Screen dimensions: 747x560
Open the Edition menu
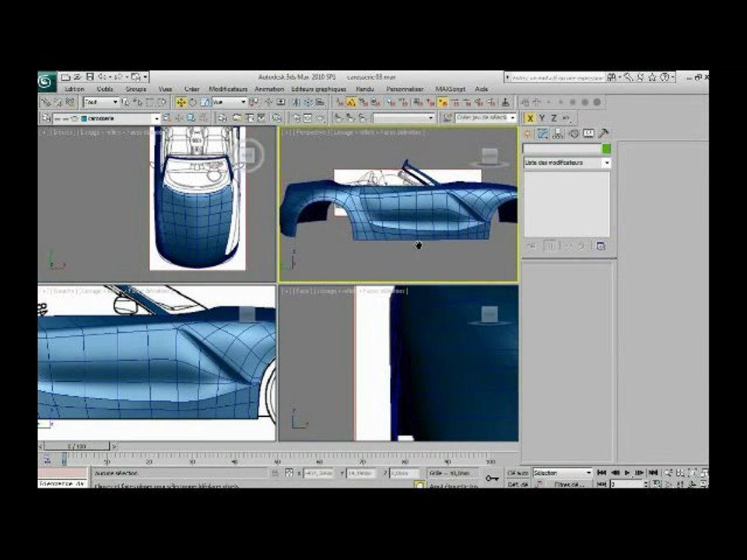tap(75, 89)
